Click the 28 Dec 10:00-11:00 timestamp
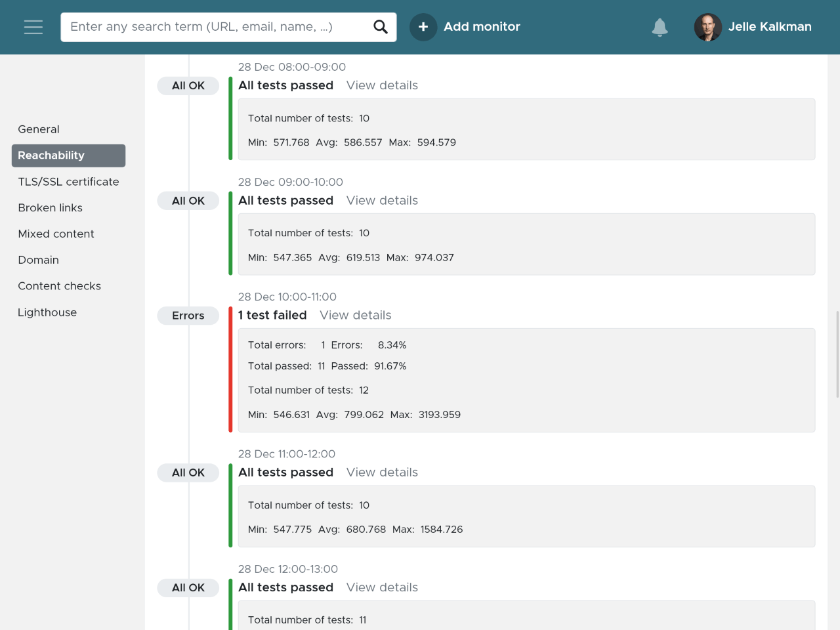Screen dimensions: 840x630 coord(287,297)
